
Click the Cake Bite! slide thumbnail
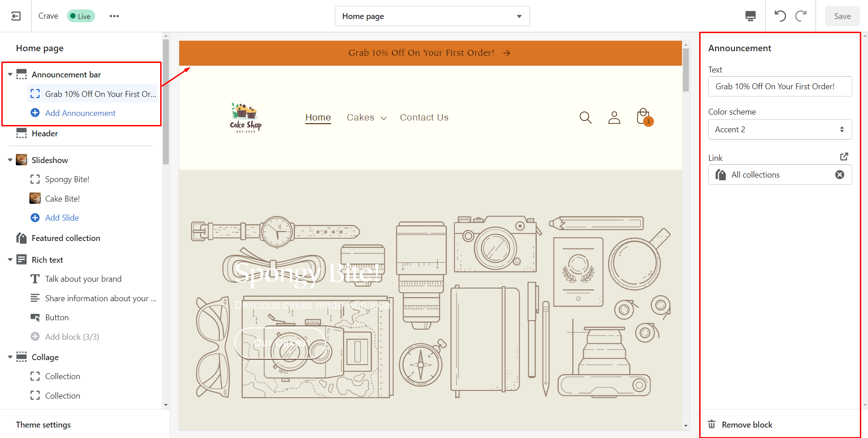point(35,198)
